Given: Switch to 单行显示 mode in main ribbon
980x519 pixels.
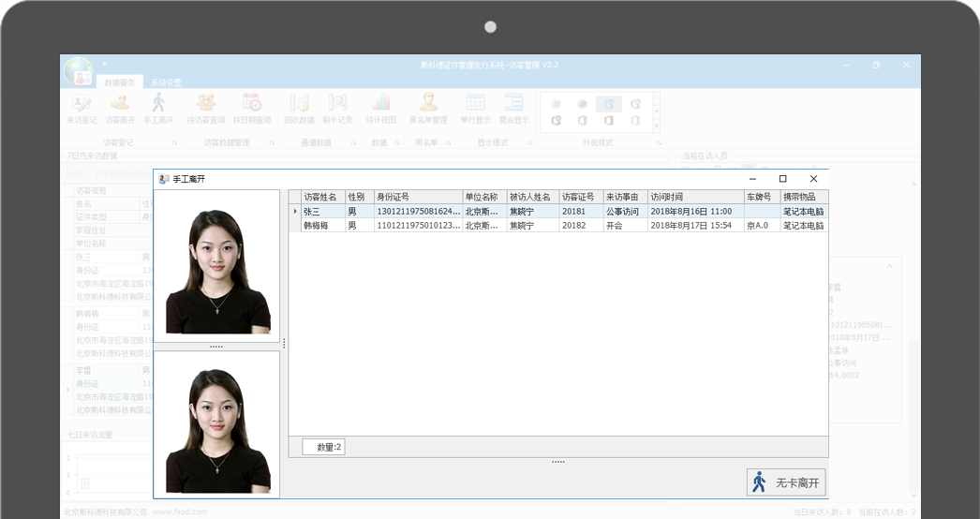Looking at the screenshot, I should pos(476,109).
